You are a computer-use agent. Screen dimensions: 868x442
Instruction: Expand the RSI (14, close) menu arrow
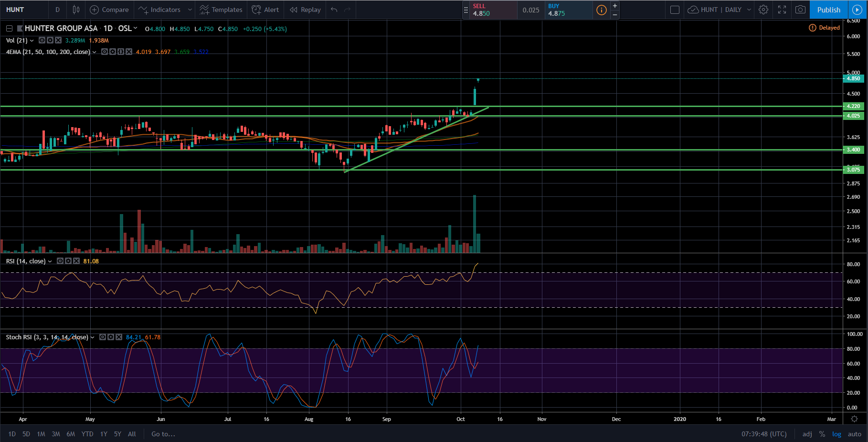[x=50, y=261]
